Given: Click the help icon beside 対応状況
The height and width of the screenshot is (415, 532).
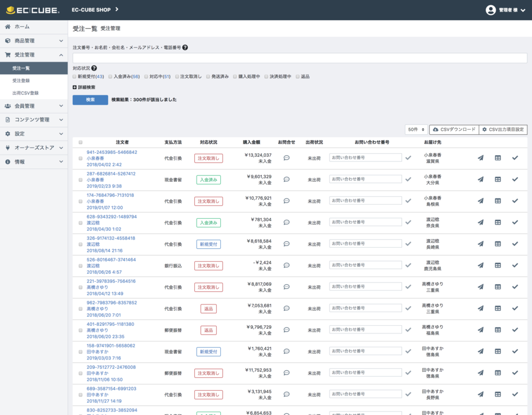Looking at the screenshot, I should point(94,68).
